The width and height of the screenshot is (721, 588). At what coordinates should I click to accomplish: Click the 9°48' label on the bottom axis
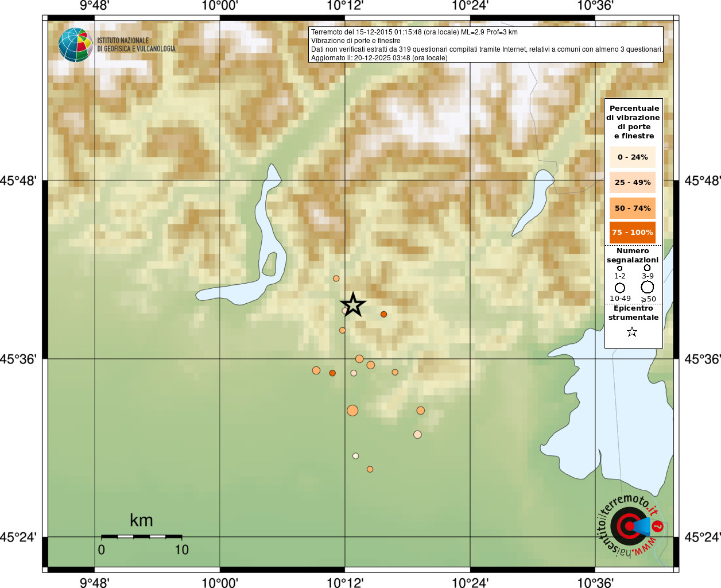[95, 582]
